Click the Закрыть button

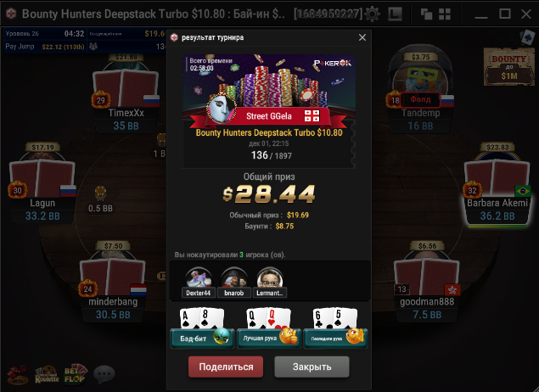[x=312, y=367]
